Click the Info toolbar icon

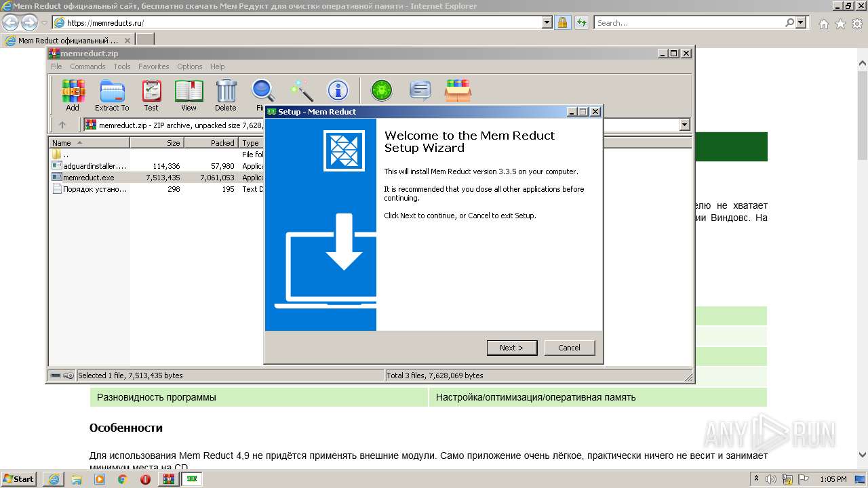tap(338, 90)
